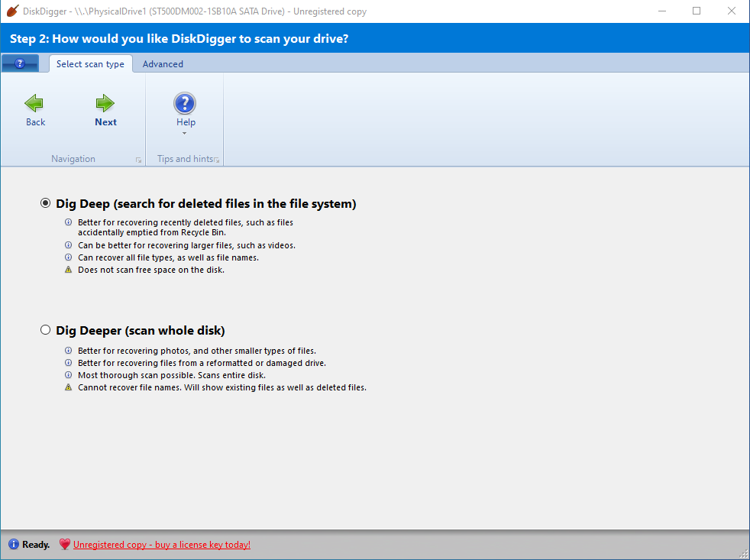Select the Dig Deep radio button
The width and height of the screenshot is (750, 560).
coord(45,203)
